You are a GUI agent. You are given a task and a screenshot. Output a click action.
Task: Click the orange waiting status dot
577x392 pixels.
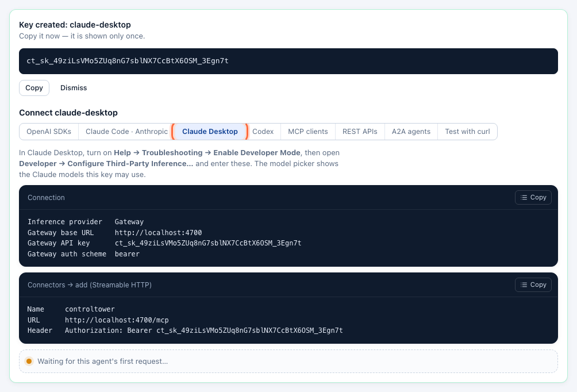(x=29, y=361)
